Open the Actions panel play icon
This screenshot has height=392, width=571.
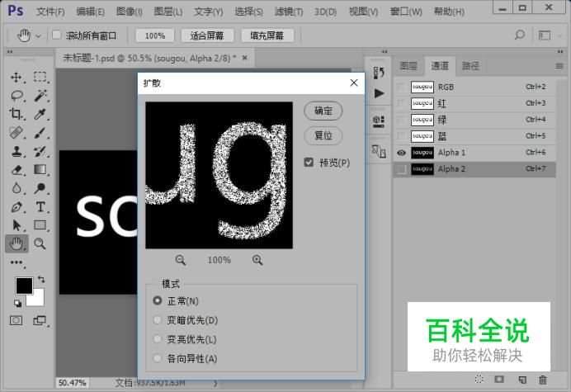pyautogui.click(x=379, y=93)
